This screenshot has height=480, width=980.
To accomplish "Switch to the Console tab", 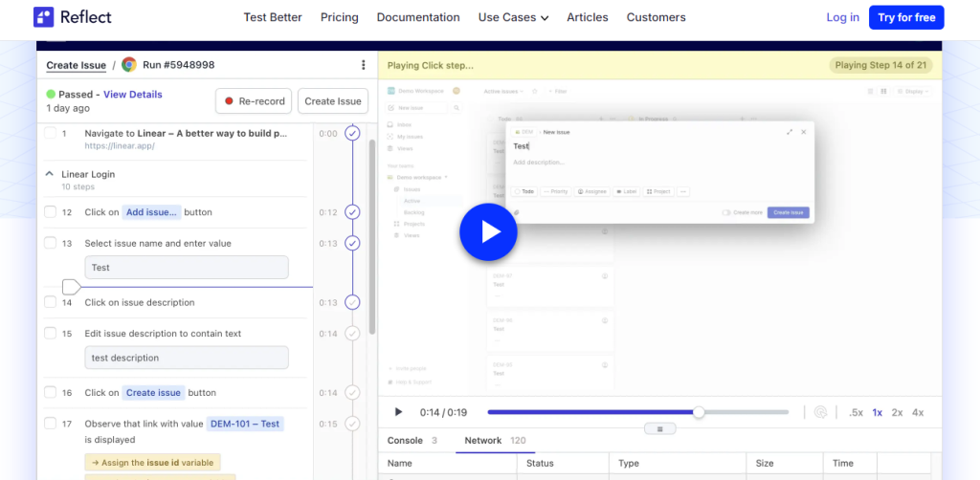I will (412, 441).
